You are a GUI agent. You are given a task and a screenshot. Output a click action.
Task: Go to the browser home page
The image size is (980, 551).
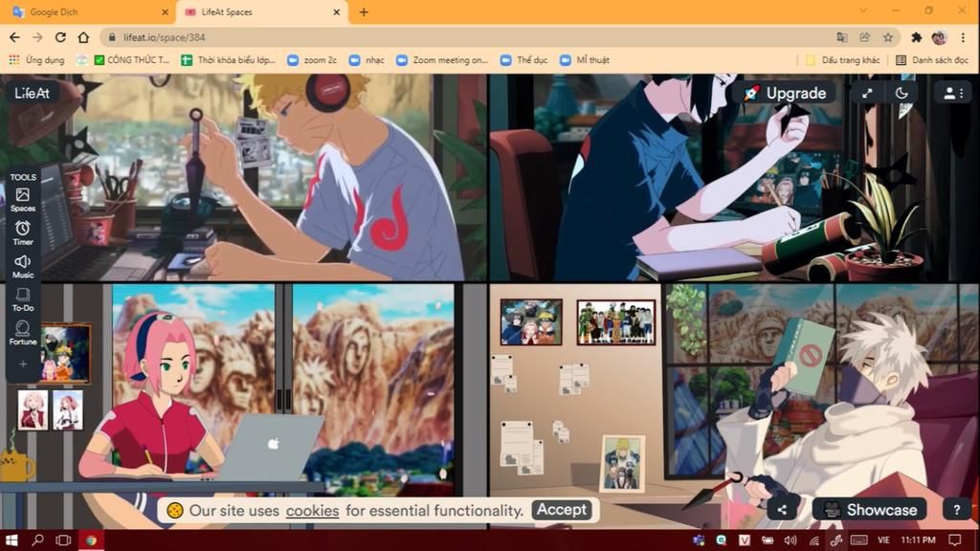(84, 37)
